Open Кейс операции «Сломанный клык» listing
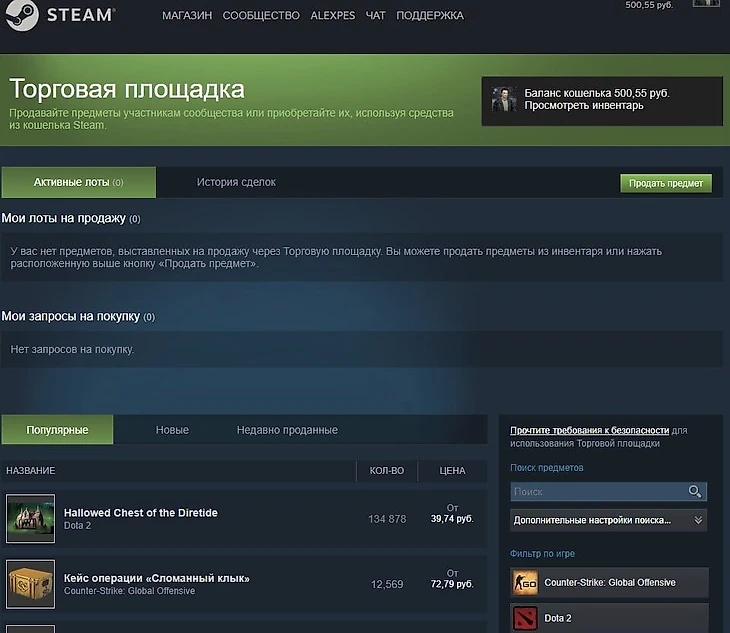Viewport: 730px width, 633px height. pyautogui.click(x=157, y=578)
